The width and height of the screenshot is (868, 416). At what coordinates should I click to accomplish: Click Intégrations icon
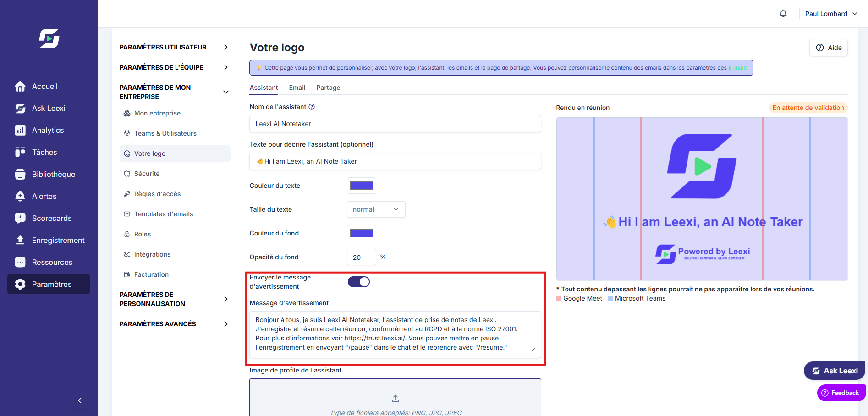[127, 254]
